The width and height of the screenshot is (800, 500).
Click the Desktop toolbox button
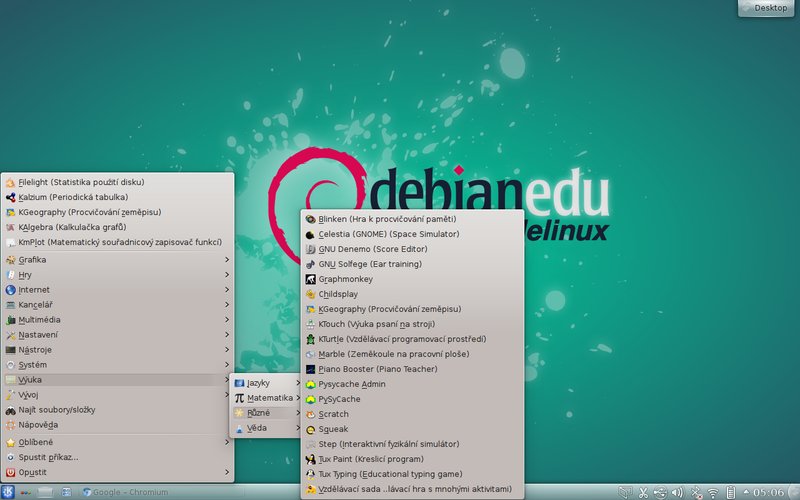(x=766, y=8)
